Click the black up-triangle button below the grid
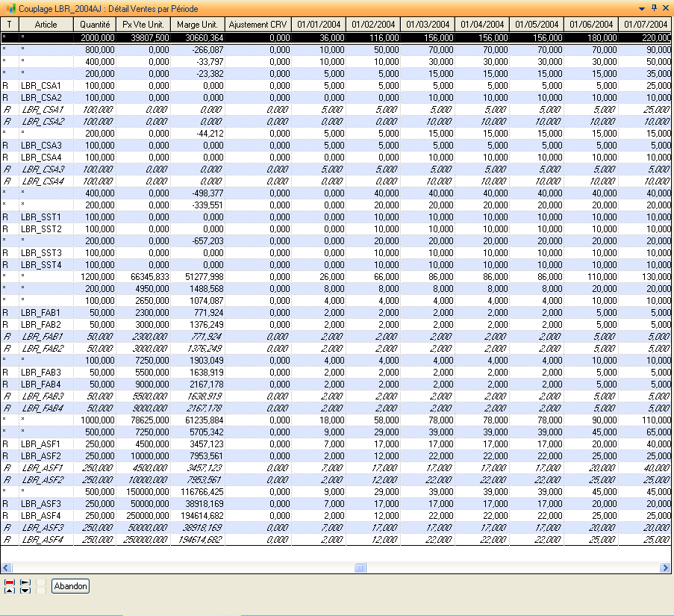The height and width of the screenshot is (616, 674). point(10,590)
